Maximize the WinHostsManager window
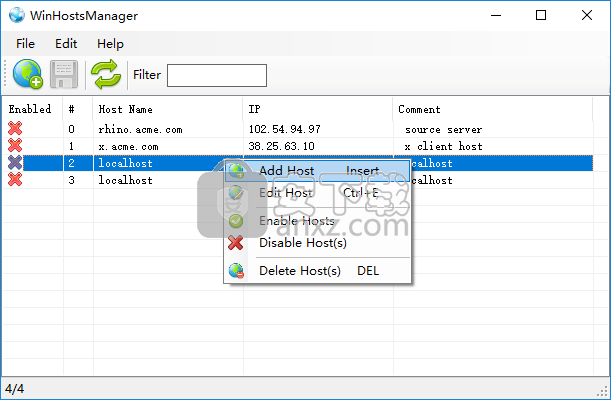The height and width of the screenshot is (400, 611). (x=541, y=15)
